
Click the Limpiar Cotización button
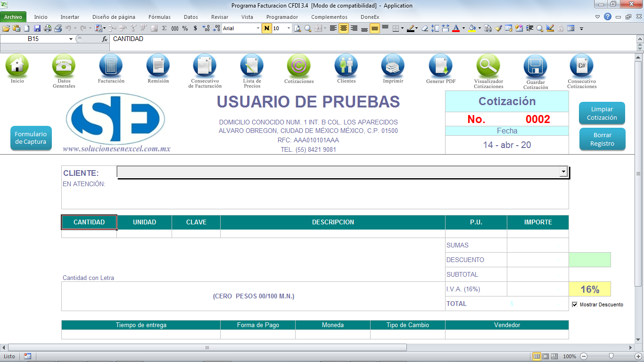pyautogui.click(x=602, y=114)
